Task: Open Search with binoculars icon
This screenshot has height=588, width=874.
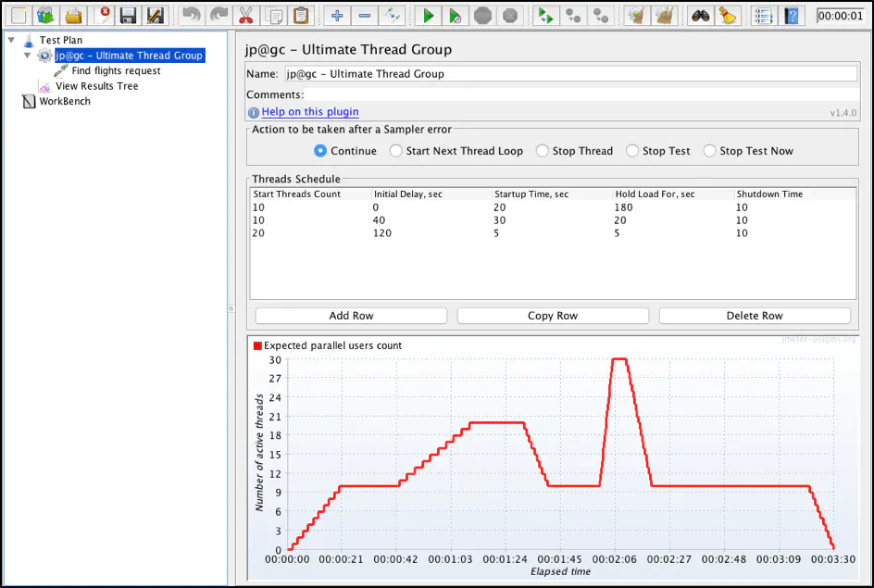Action: pyautogui.click(x=700, y=15)
